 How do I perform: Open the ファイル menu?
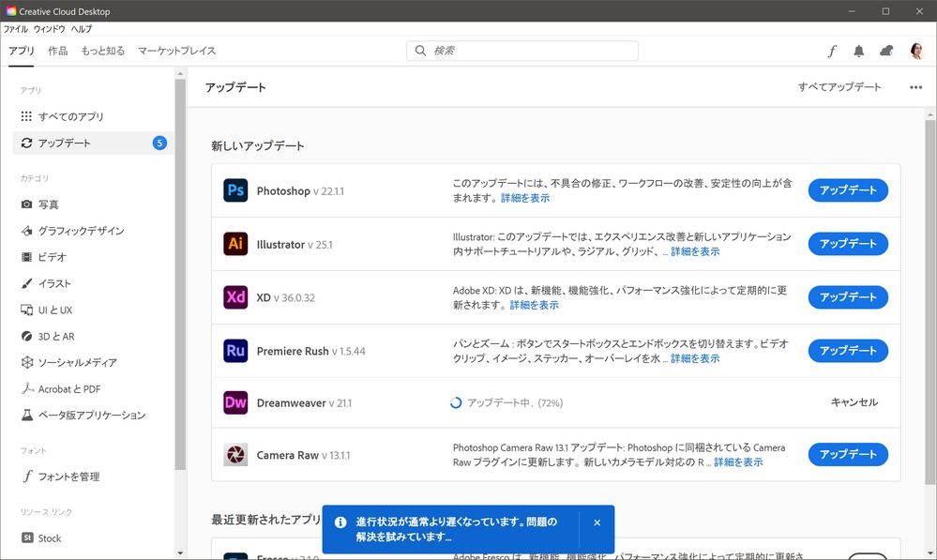[16, 29]
